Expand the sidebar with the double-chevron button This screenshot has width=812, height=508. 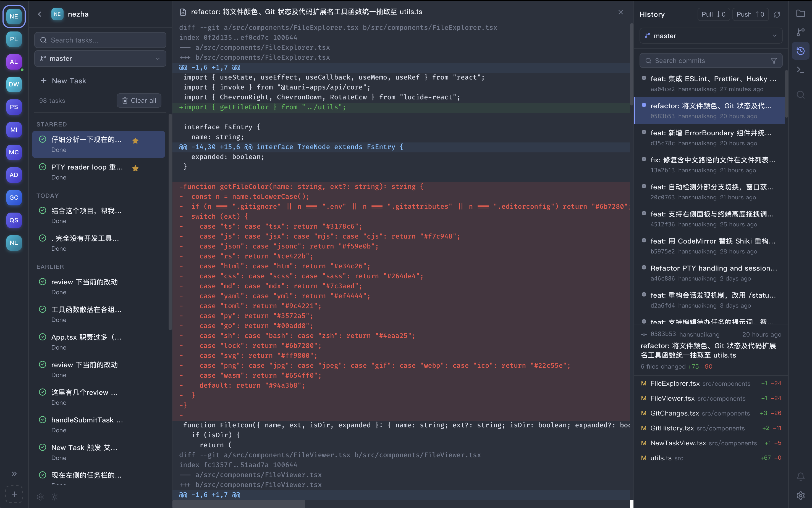[14, 473]
